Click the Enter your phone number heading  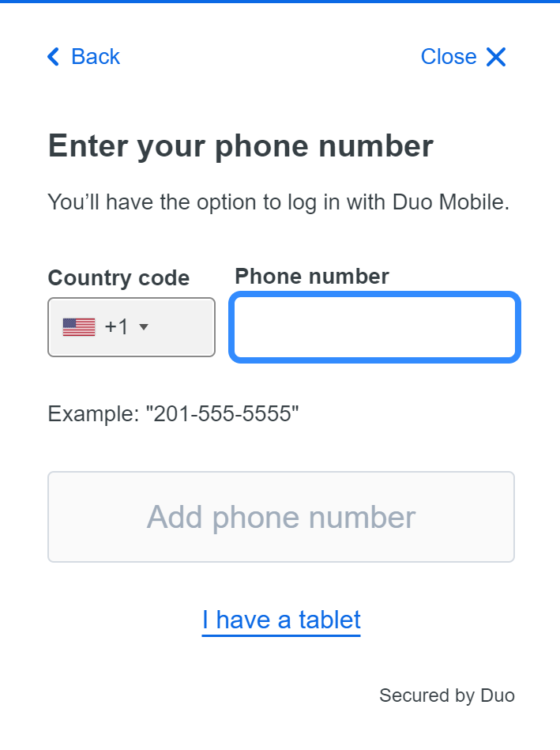241,147
